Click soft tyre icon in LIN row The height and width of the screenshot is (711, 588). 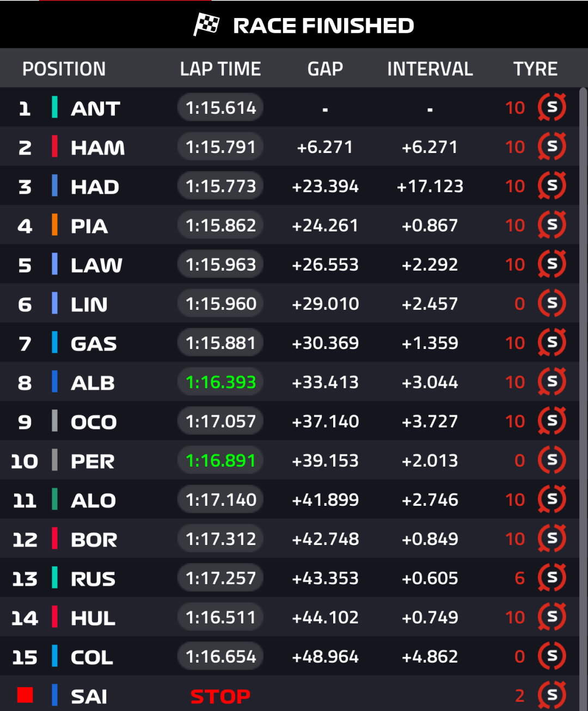coord(552,303)
